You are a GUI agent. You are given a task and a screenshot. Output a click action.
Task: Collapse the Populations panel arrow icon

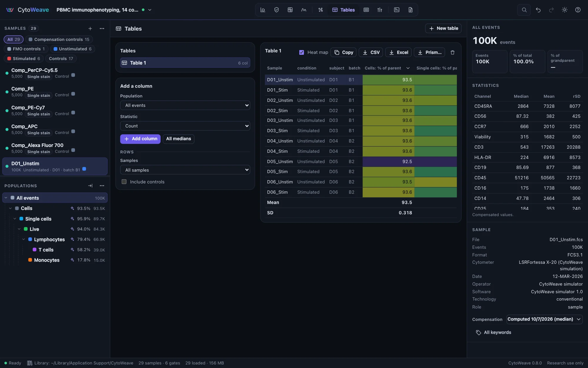pyautogui.click(x=90, y=185)
